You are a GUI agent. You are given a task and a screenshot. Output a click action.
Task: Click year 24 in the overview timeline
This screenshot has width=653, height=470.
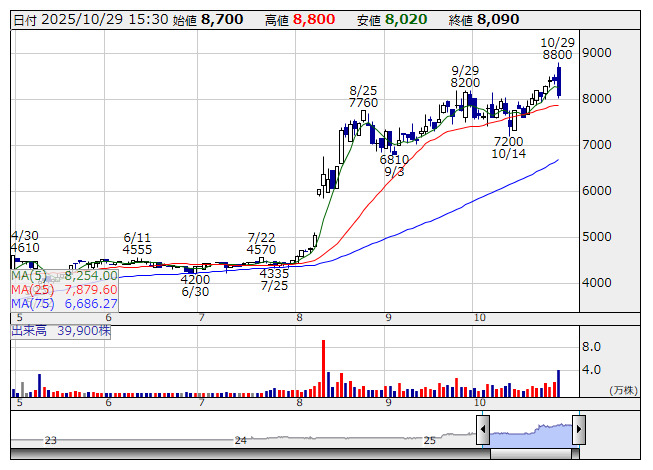(240, 440)
